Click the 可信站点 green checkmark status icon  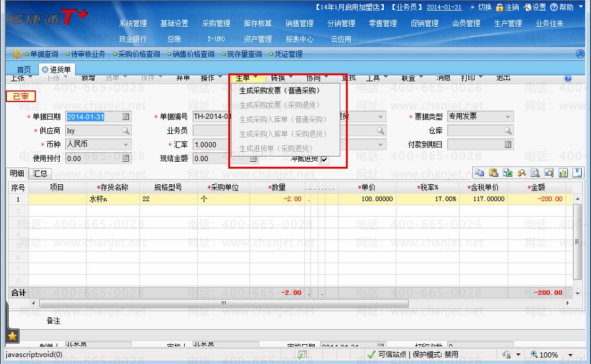pos(371,354)
